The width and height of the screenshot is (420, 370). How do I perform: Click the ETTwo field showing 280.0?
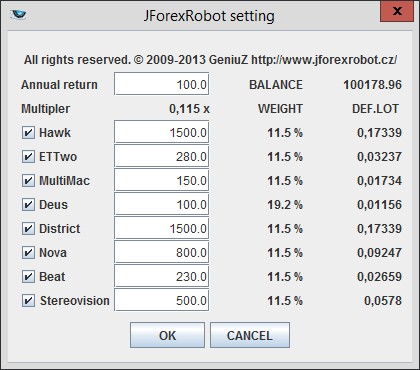click(x=162, y=156)
